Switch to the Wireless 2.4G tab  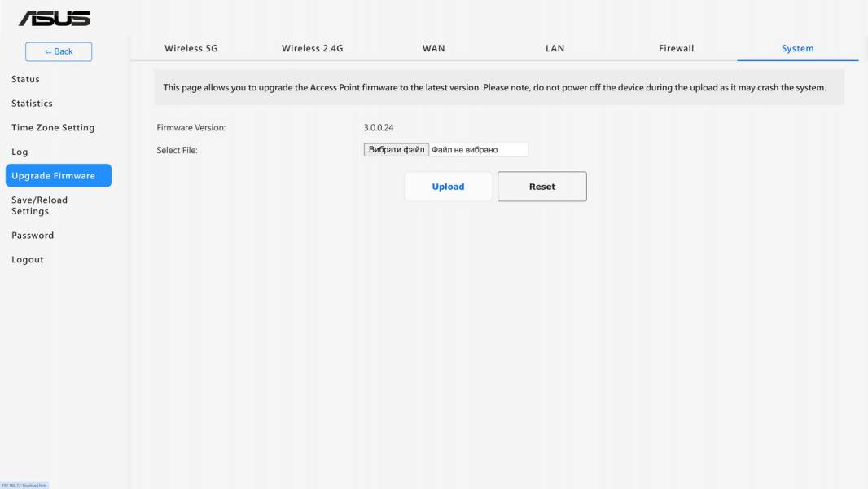point(312,48)
